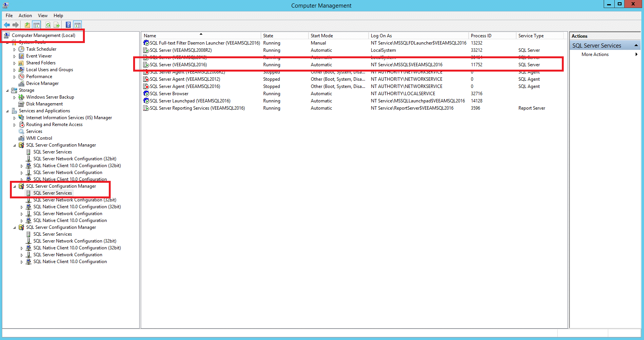Click the Services gear icon in tree
Image resolution: width=644 pixels, height=340 pixels.
21,131
